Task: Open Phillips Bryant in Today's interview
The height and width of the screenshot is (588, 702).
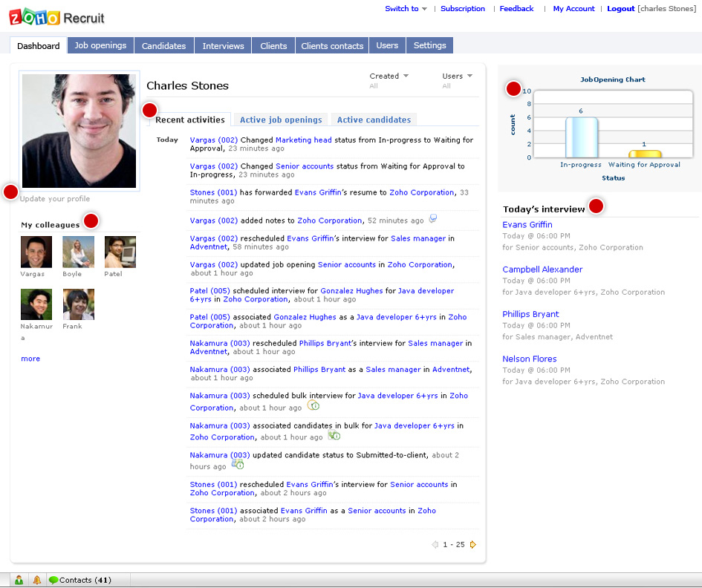Action: [530, 314]
